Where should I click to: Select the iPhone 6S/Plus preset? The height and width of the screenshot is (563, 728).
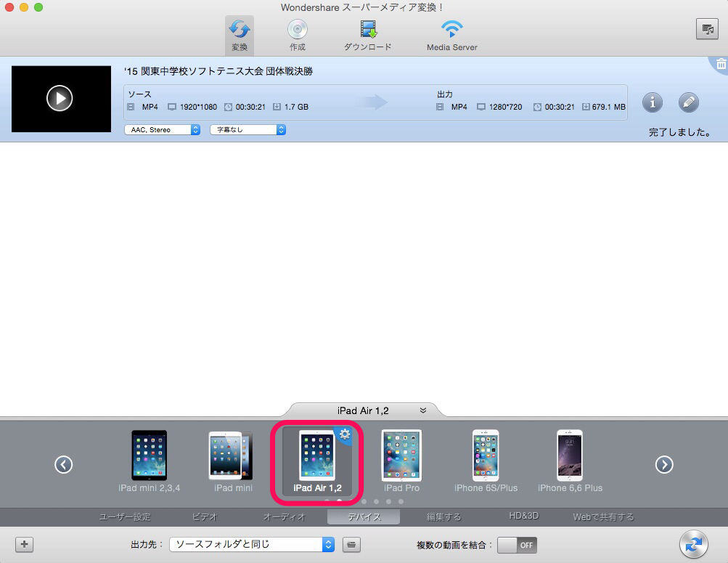pyautogui.click(x=486, y=461)
